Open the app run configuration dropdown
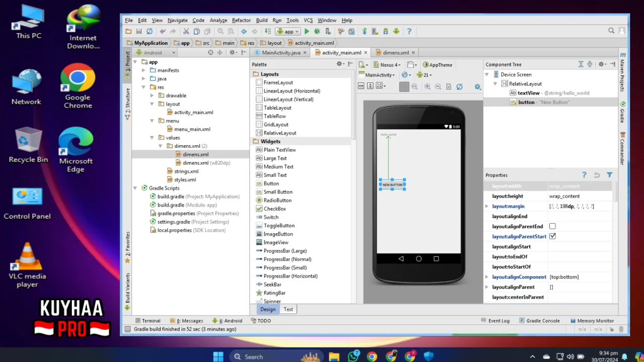This screenshot has width=644, height=362. (x=288, y=31)
